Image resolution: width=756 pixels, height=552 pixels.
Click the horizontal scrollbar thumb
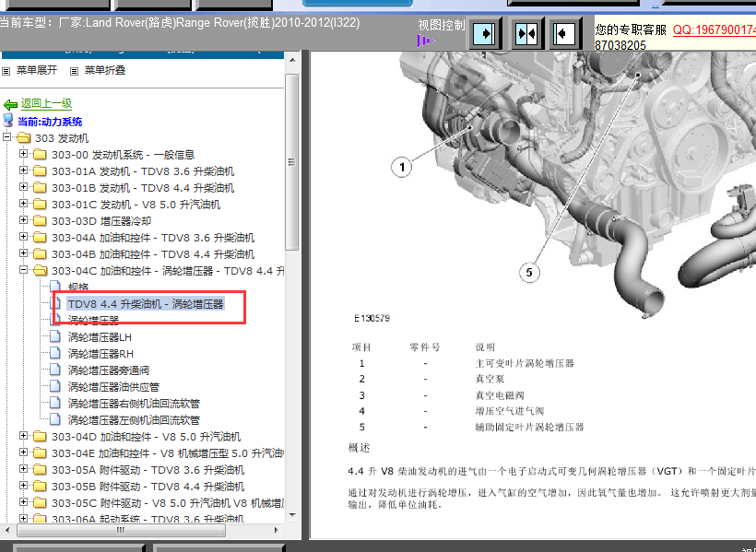[121, 530]
